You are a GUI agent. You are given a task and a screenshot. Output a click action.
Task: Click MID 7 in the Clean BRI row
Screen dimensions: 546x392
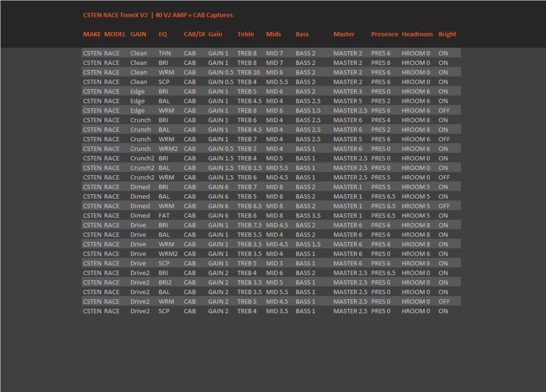click(275, 63)
